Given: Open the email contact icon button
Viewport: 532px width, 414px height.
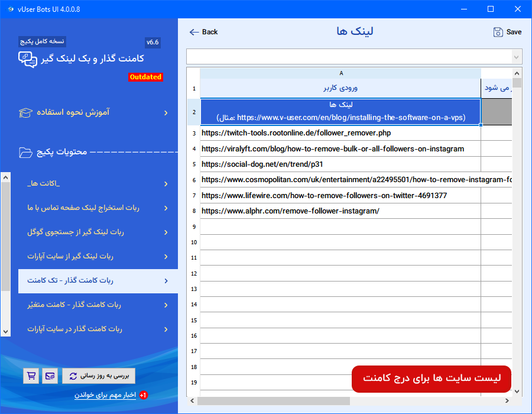Looking at the screenshot, I should (x=50, y=376).
